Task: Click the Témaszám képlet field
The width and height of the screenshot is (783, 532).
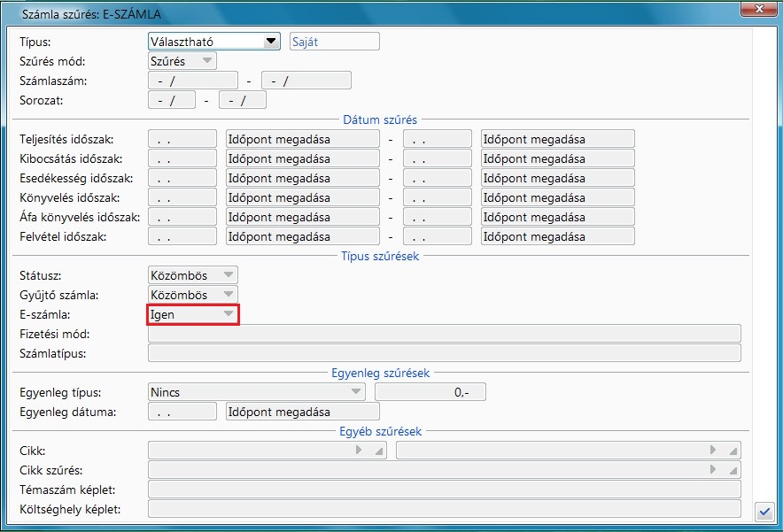Action: 444,490
